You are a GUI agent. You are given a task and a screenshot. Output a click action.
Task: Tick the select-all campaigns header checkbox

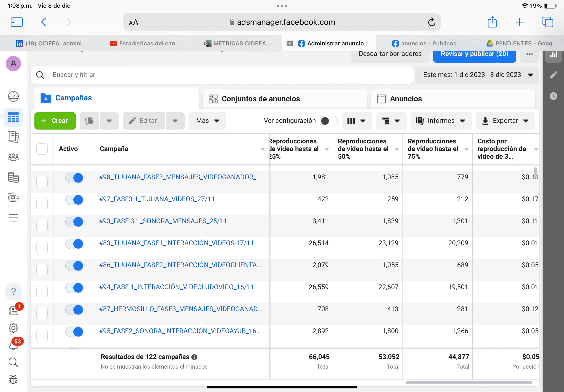42,149
